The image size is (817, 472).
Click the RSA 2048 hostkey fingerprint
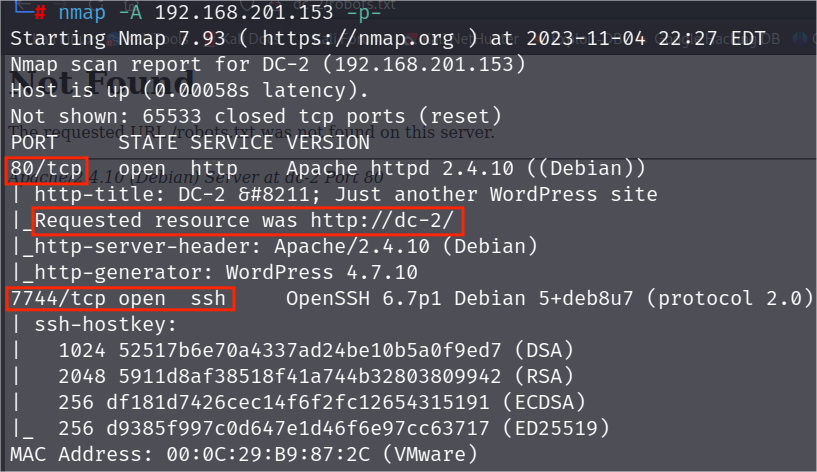310,377
